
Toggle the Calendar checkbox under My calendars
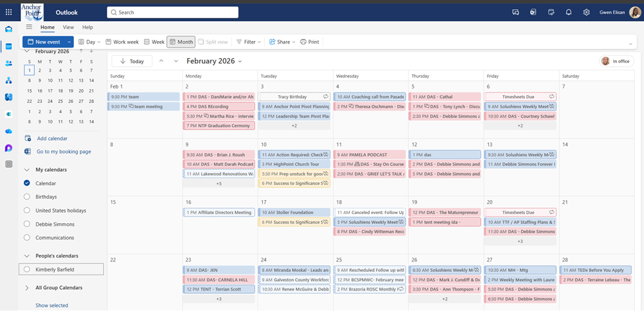(x=27, y=183)
